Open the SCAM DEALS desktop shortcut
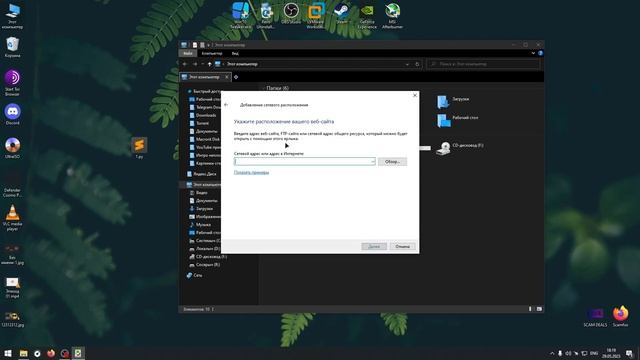 595,317
